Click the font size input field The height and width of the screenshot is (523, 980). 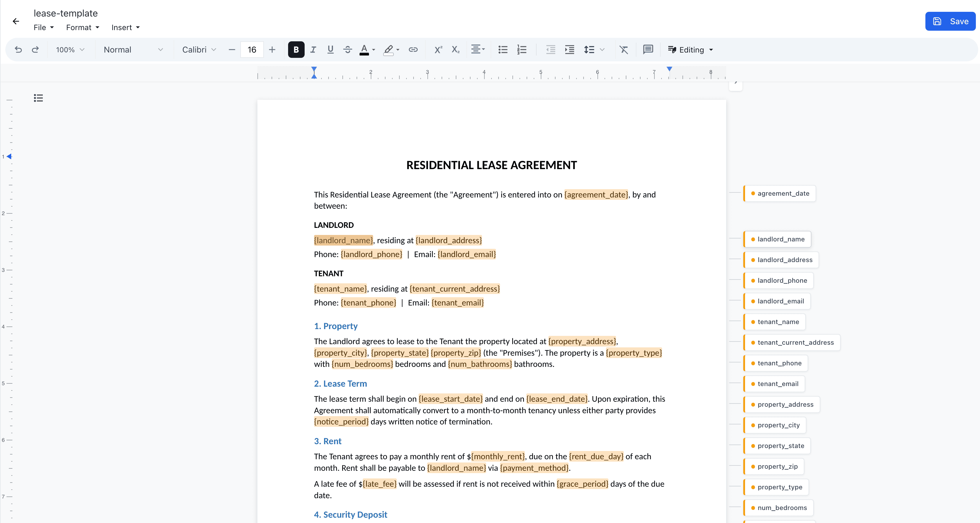[x=251, y=50]
